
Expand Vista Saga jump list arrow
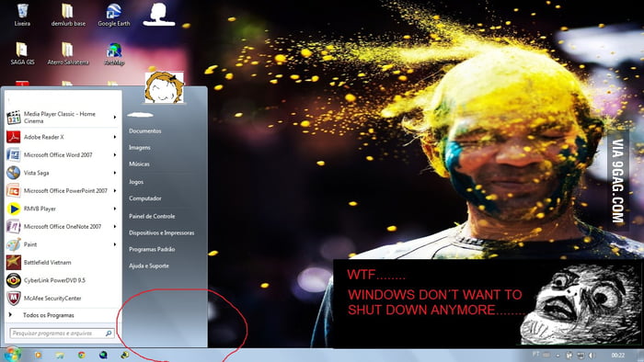(x=115, y=173)
